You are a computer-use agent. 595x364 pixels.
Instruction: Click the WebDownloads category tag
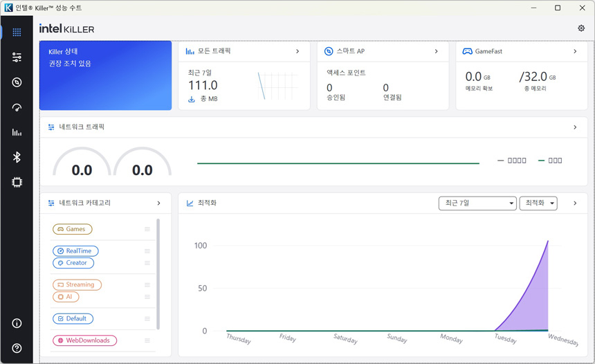[x=85, y=340]
